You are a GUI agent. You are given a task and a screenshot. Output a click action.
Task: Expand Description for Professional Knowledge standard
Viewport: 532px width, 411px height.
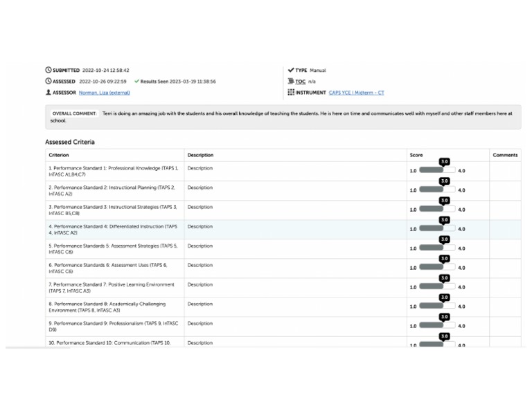[x=199, y=169]
